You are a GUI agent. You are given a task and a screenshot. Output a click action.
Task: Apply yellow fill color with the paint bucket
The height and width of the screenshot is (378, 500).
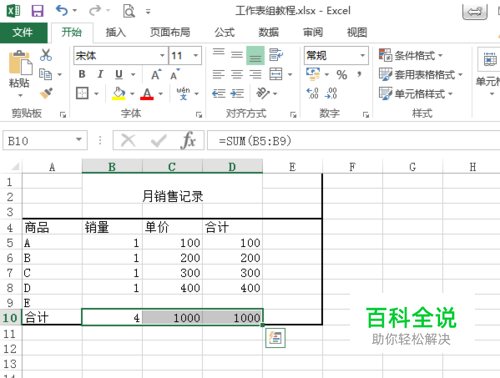pyautogui.click(x=118, y=93)
